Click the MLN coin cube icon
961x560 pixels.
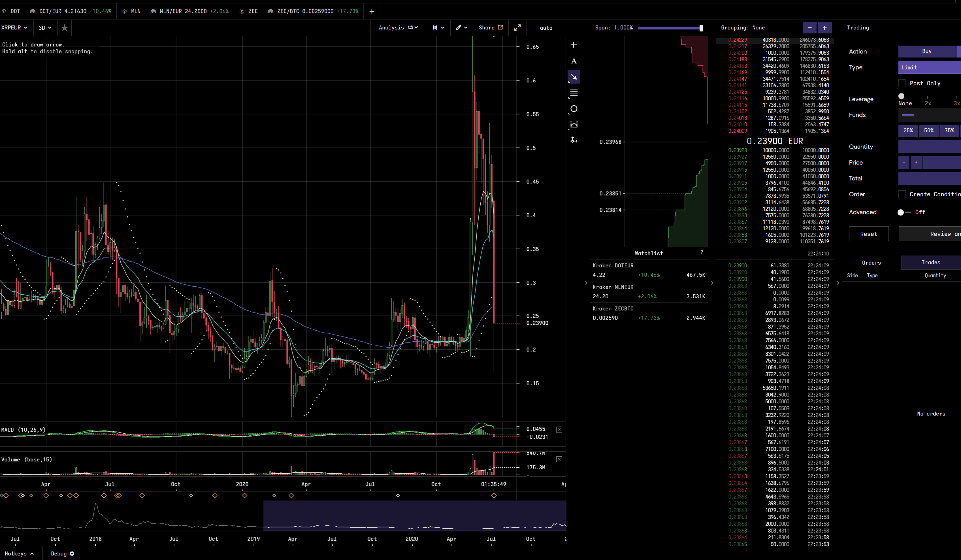coord(124,11)
